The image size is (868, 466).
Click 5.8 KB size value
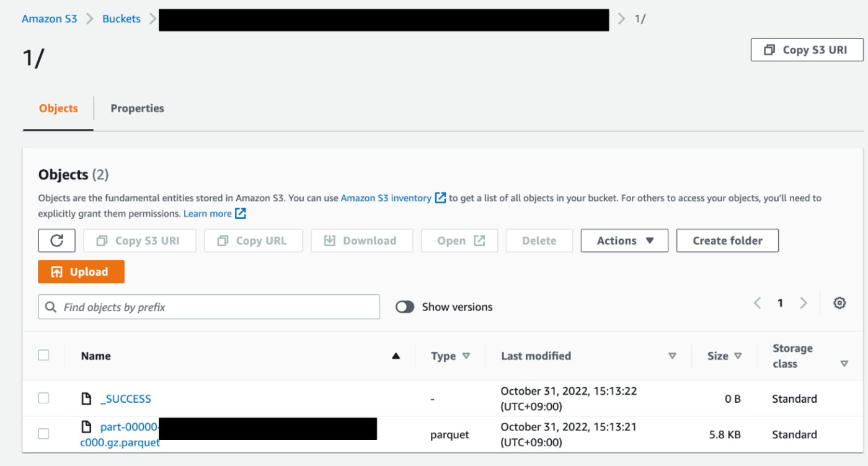click(x=725, y=434)
